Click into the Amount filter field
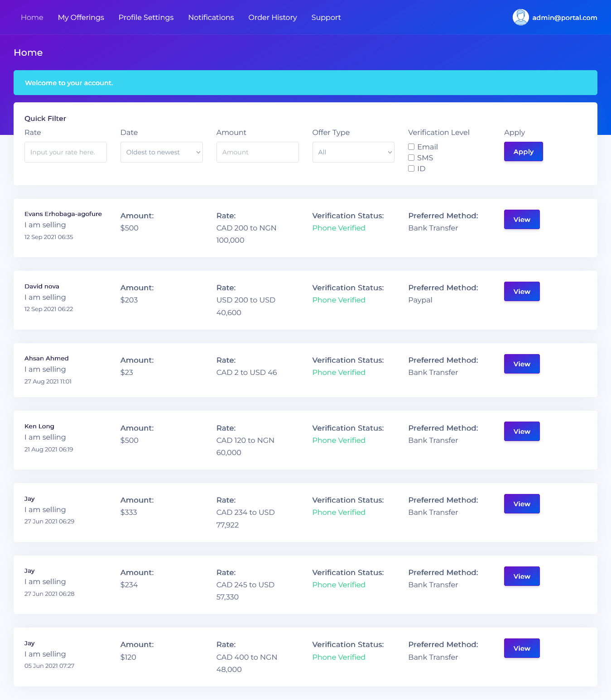Image resolution: width=611 pixels, height=700 pixels. click(257, 152)
